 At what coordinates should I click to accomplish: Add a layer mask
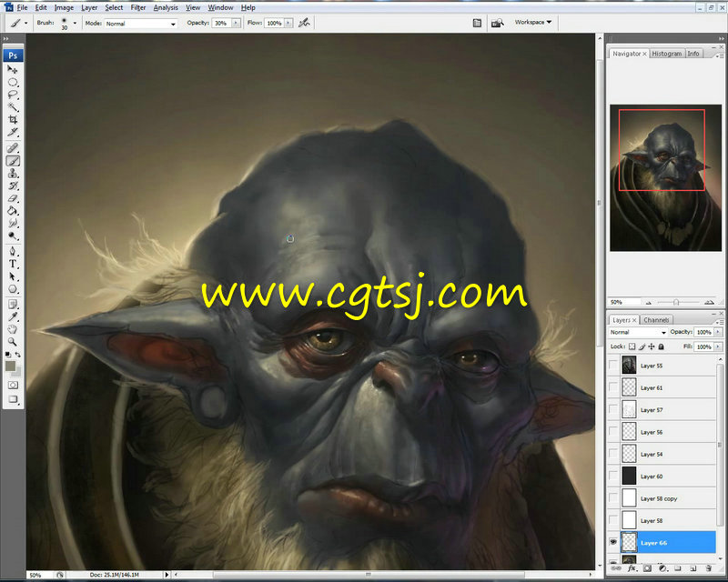pyautogui.click(x=647, y=568)
